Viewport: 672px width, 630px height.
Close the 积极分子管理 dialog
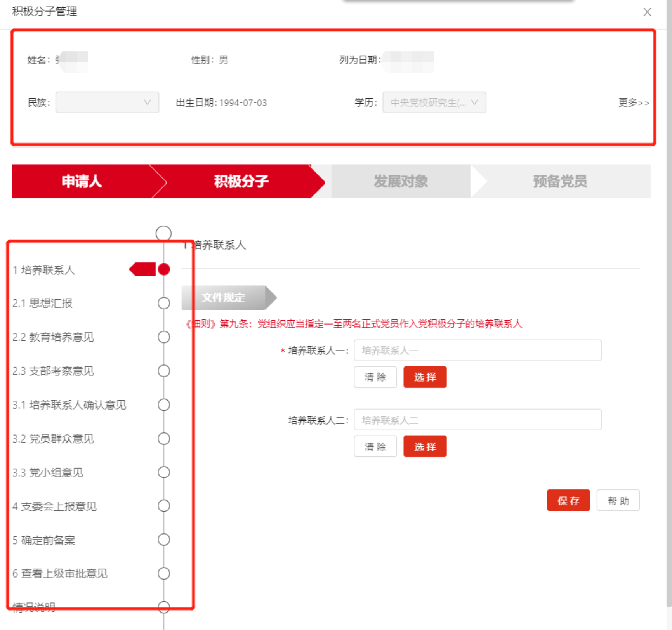click(x=647, y=12)
